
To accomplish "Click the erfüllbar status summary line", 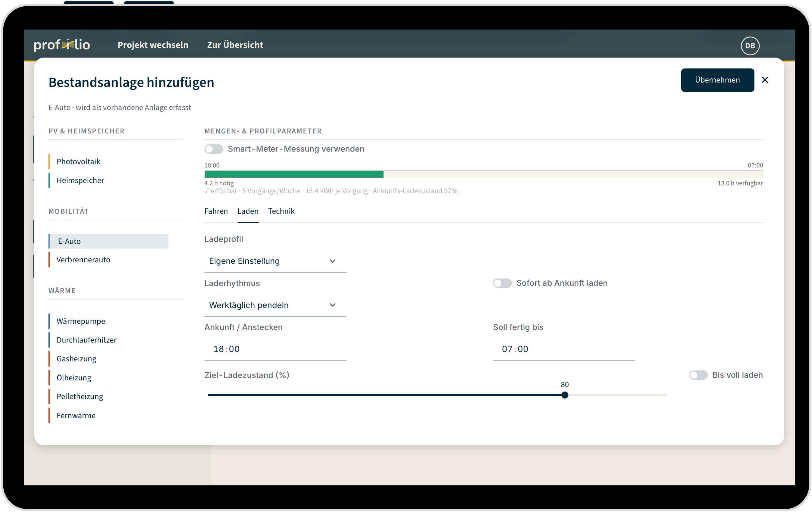I will (x=331, y=191).
